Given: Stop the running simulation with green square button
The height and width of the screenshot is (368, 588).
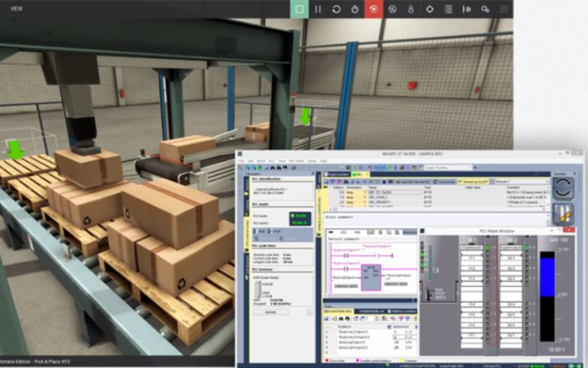Looking at the screenshot, I should [x=299, y=9].
